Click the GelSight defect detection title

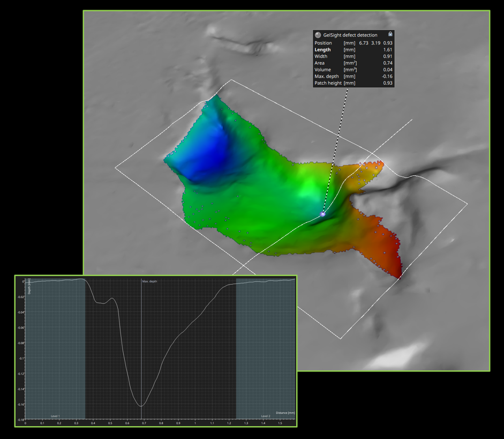(350, 35)
